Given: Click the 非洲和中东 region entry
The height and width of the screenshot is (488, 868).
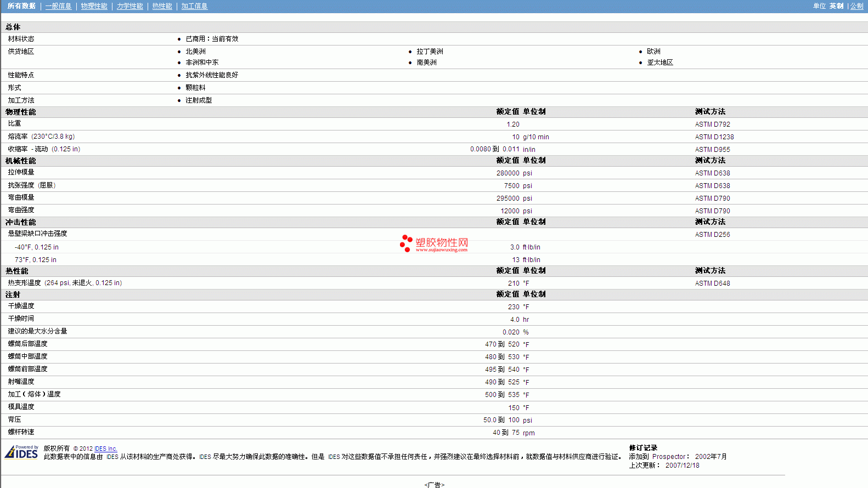Looking at the screenshot, I should (x=202, y=63).
